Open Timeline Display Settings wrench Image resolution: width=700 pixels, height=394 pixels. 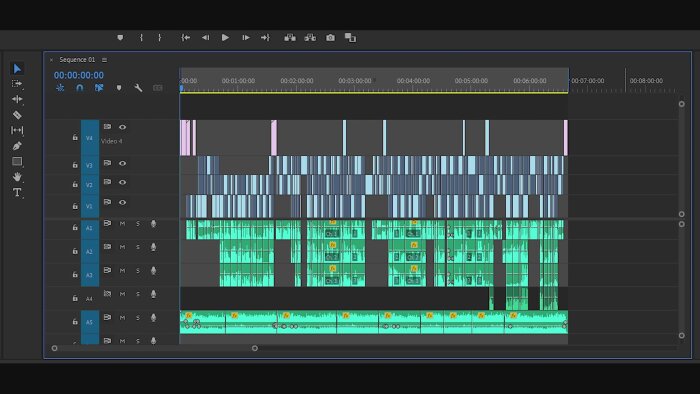[138, 88]
